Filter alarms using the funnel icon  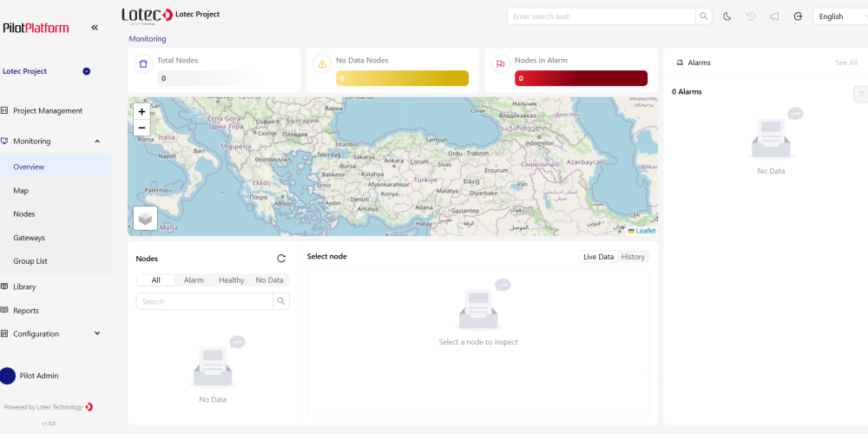[x=861, y=94]
